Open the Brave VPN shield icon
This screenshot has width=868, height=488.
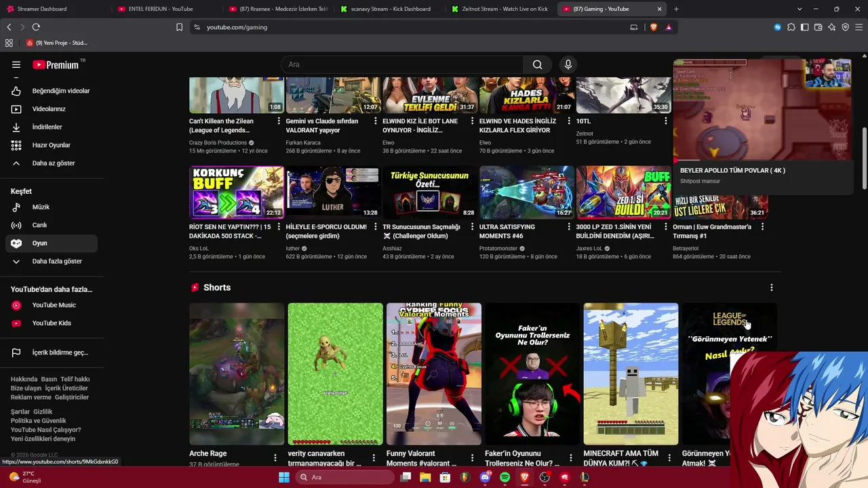pos(846,27)
